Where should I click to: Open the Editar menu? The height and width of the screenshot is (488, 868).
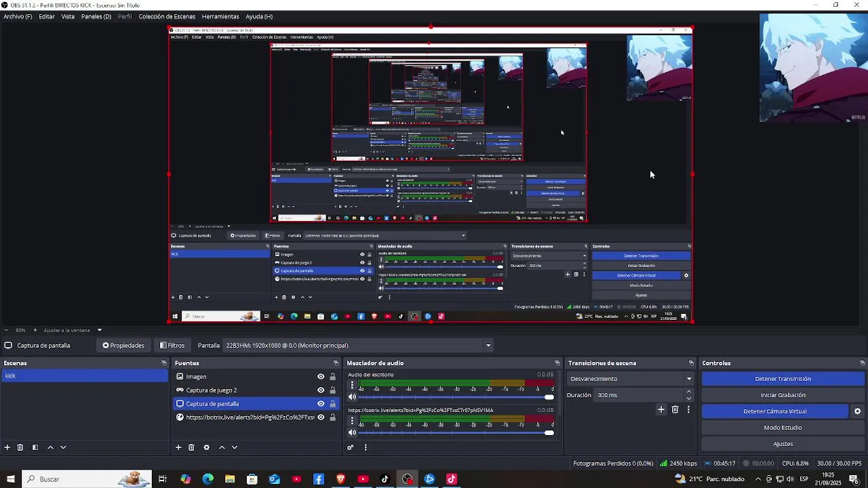(x=47, y=16)
